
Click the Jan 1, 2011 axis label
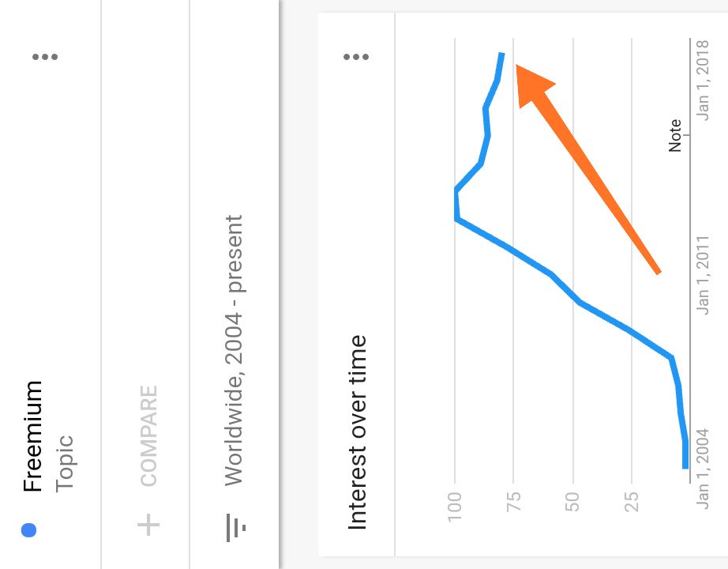pyautogui.click(x=703, y=275)
